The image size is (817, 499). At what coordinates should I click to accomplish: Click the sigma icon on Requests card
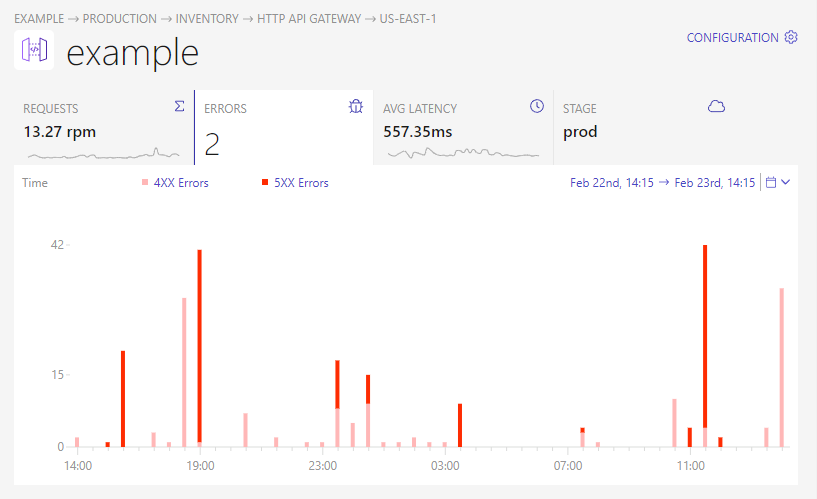click(179, 106)
